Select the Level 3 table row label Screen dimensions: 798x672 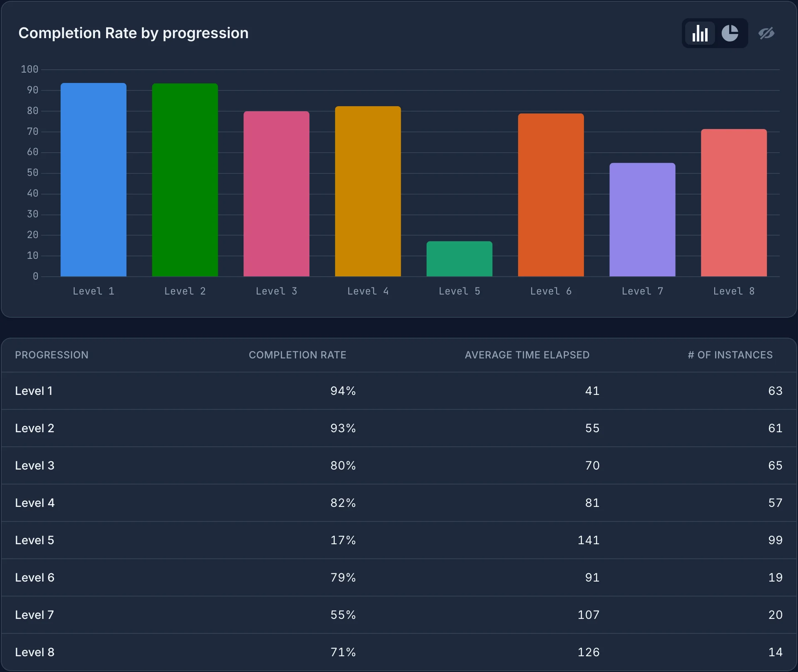35,465
